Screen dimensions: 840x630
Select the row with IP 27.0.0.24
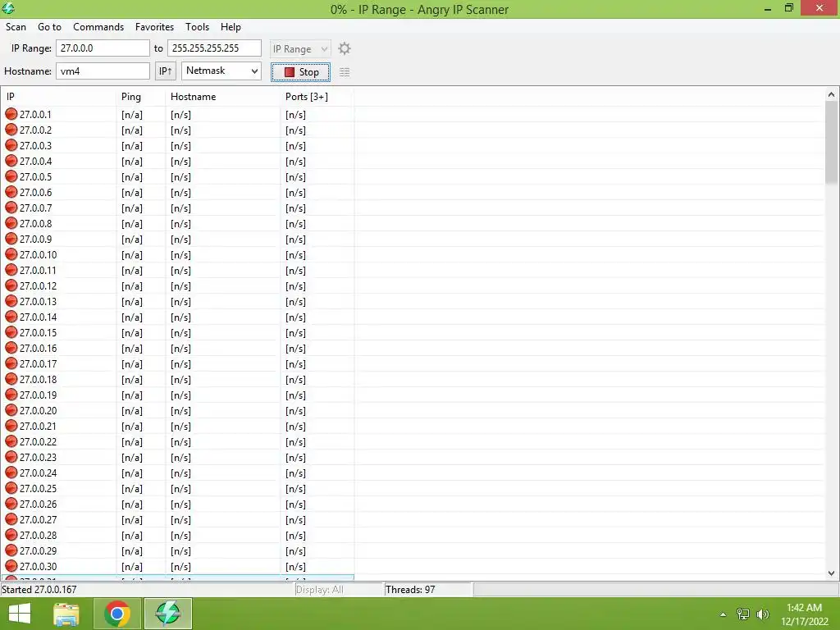(177, 472)
